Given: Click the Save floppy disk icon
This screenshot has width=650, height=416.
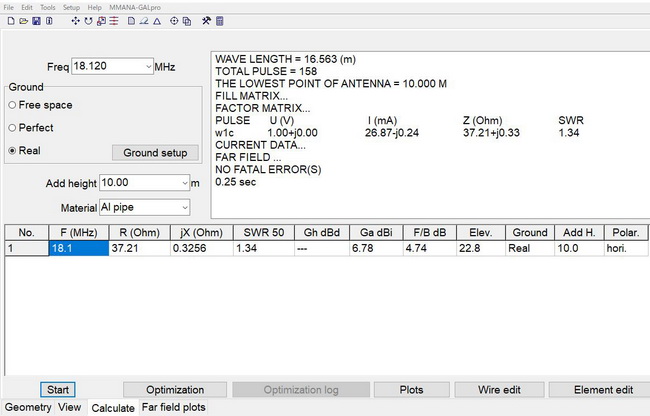Looking at the screenshot, I should [x=36, y=21].
